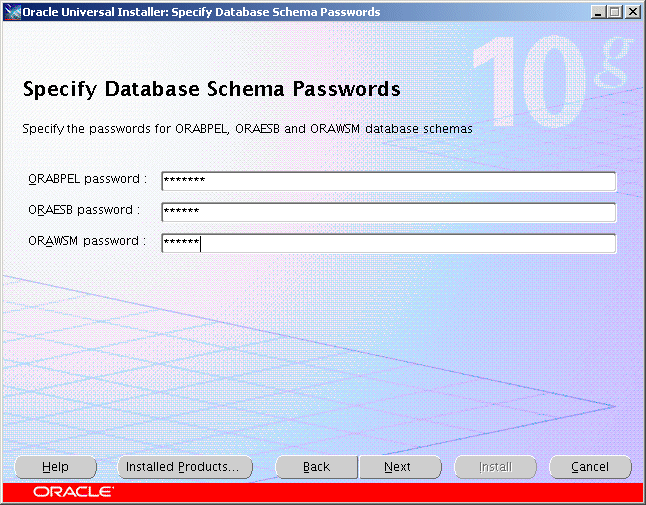Screen dimensions: 646x505
Task: Maximize the installer window
Action: [615, 12]
